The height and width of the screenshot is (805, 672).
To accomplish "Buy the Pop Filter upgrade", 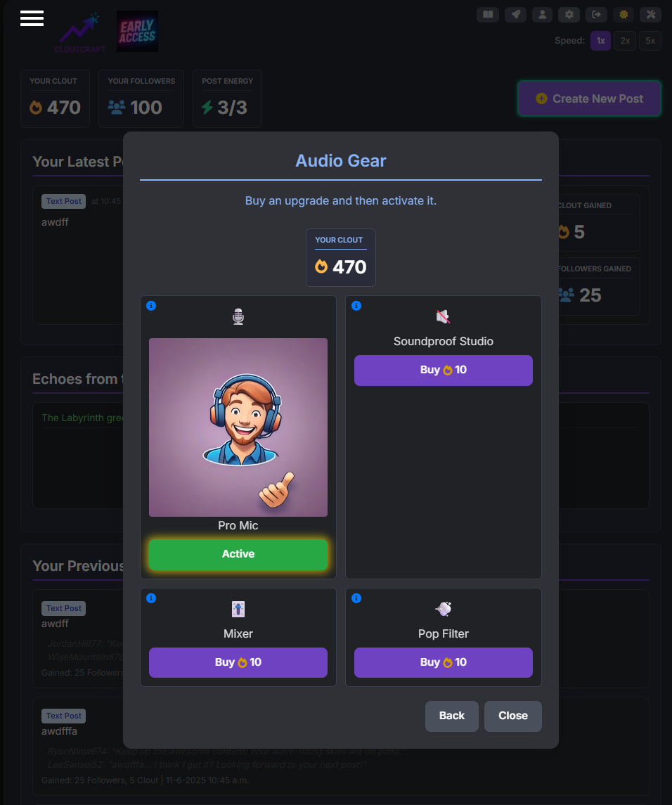I will [x=443, y=662].
